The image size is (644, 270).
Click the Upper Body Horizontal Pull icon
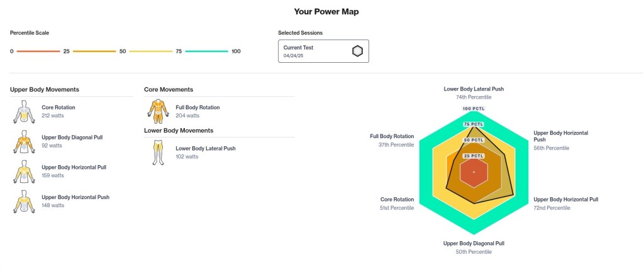click(24, 172)
